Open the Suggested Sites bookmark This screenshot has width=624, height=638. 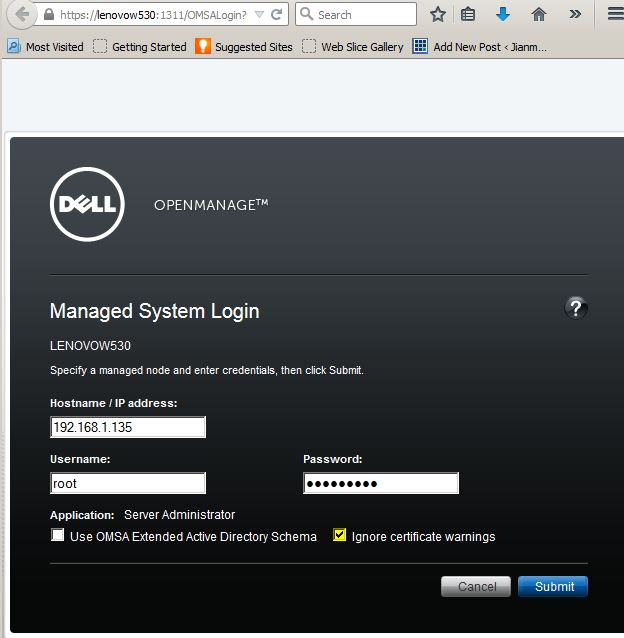(x=244, y=47)
